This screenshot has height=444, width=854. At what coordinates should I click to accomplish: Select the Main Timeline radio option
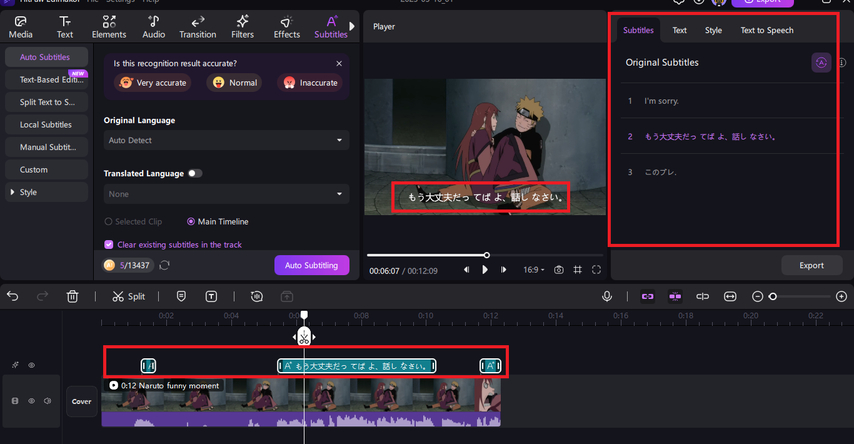(218, 222)
